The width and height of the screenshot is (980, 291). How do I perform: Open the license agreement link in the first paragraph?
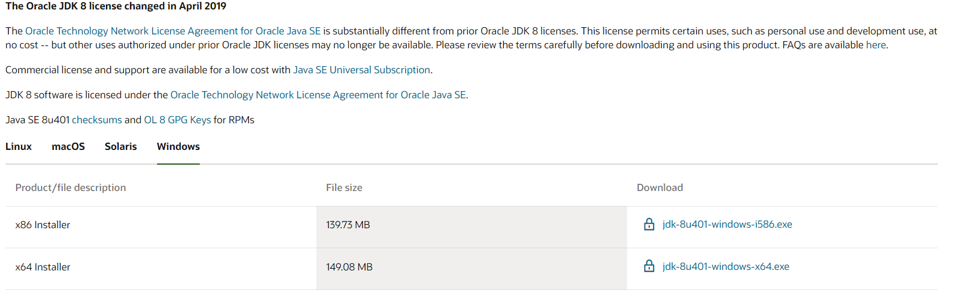tap(173, 31)
